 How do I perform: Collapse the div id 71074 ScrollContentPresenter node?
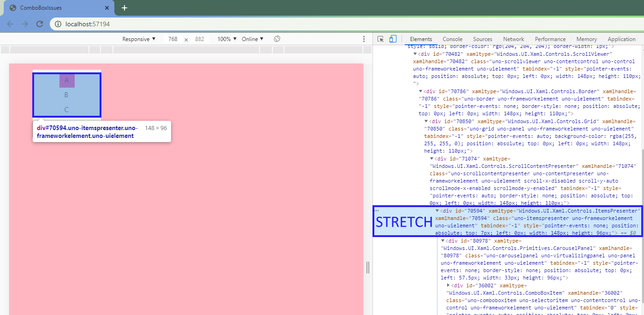click(x=431, y=159)
